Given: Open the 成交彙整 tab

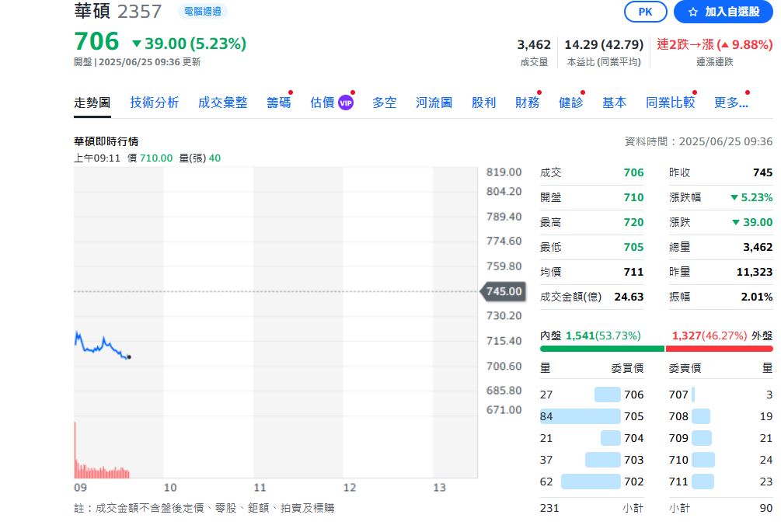Looking at the screenshot, I should (223, 103).
